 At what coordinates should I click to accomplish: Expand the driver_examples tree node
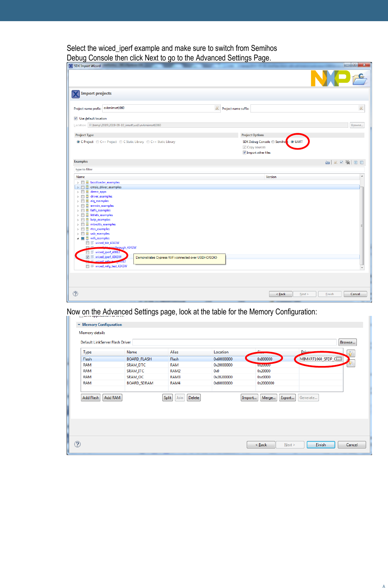click(78, 196)
